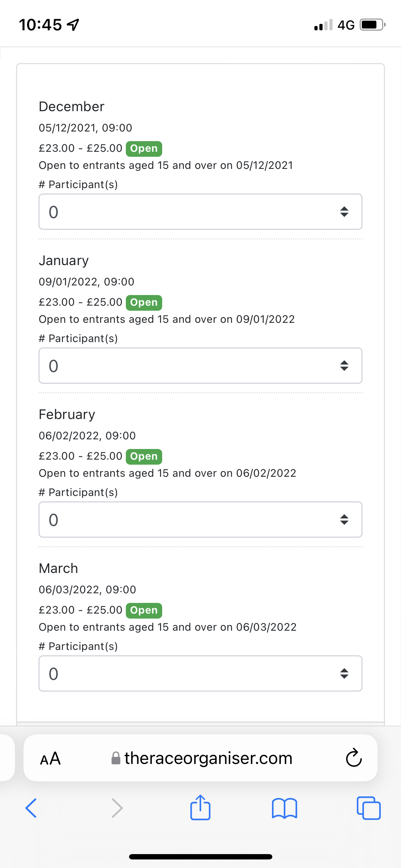This screenshot has height=868, width=401.
Task: Tap the status bar clock
Action: 40,25
